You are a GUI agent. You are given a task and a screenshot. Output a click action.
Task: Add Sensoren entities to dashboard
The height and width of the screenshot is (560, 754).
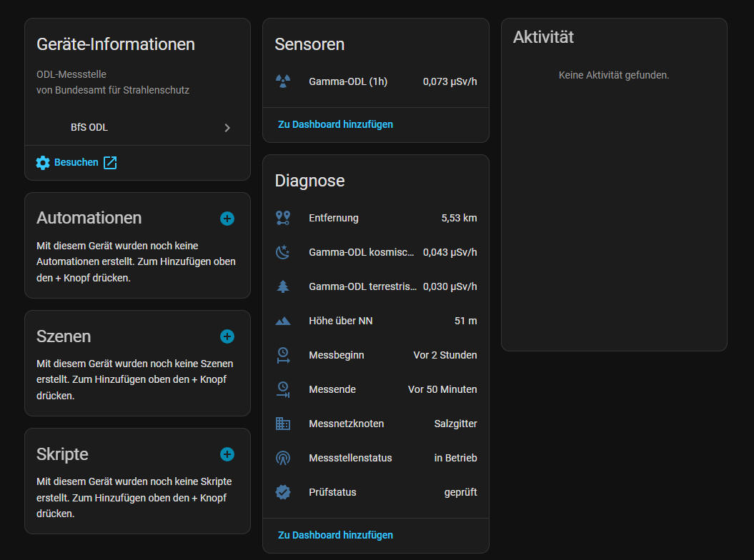tap(335, 124)
